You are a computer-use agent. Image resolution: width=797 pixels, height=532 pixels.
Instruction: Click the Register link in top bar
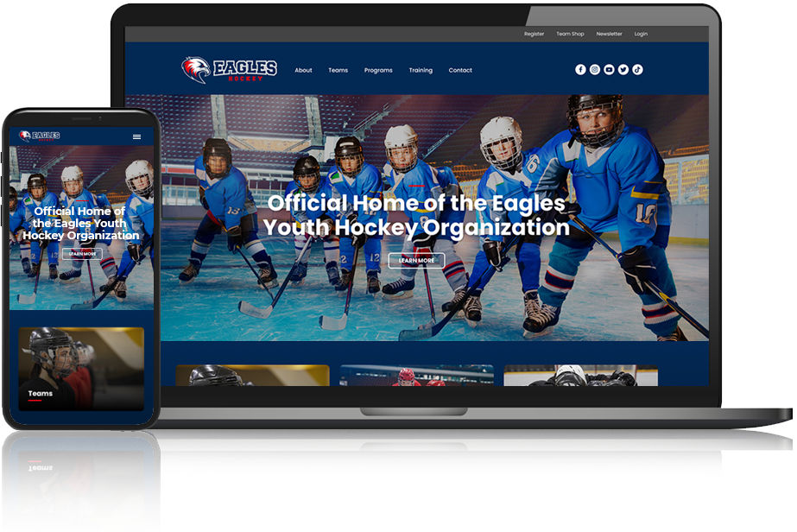tap(534, 35)
